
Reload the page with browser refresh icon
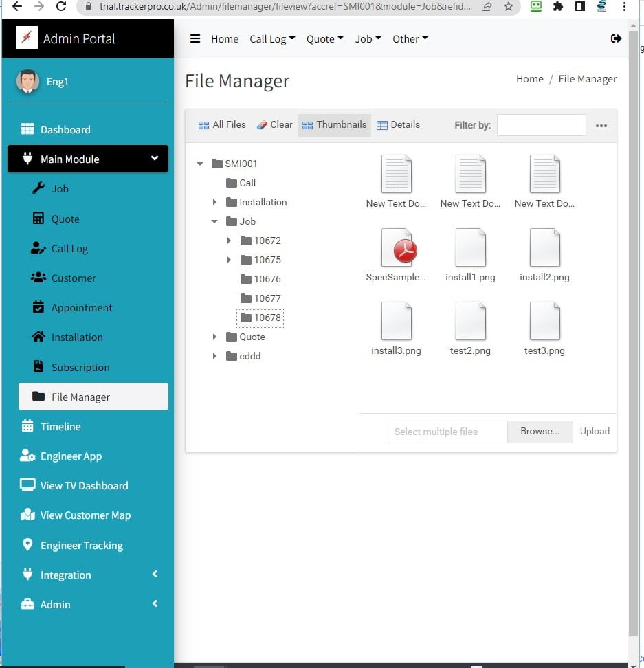61,6
